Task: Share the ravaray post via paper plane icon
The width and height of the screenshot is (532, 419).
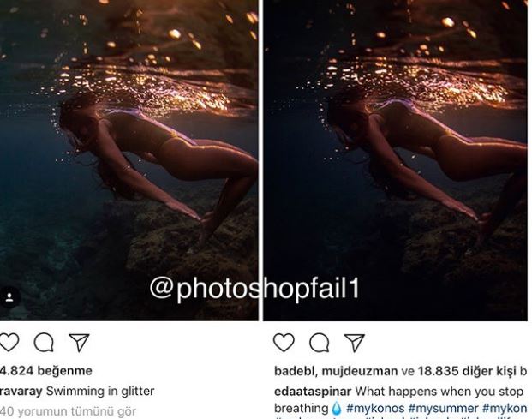Action: [x=79, y=343]
